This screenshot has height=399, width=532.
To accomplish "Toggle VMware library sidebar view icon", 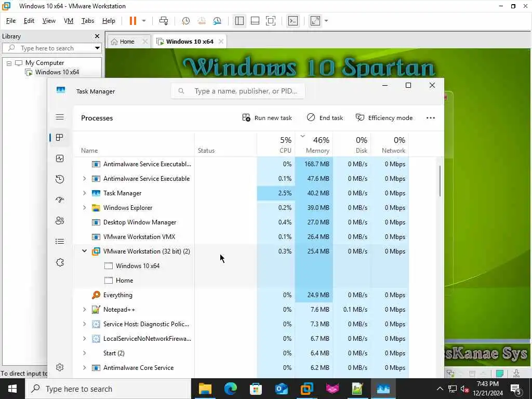I will pos(239,21).
